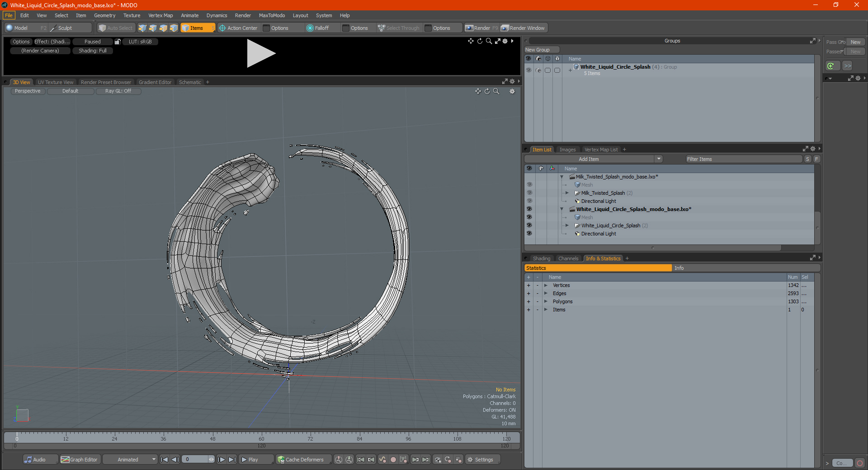
Task: Open 3D viewport settings gear
Action: coord(512,91)
